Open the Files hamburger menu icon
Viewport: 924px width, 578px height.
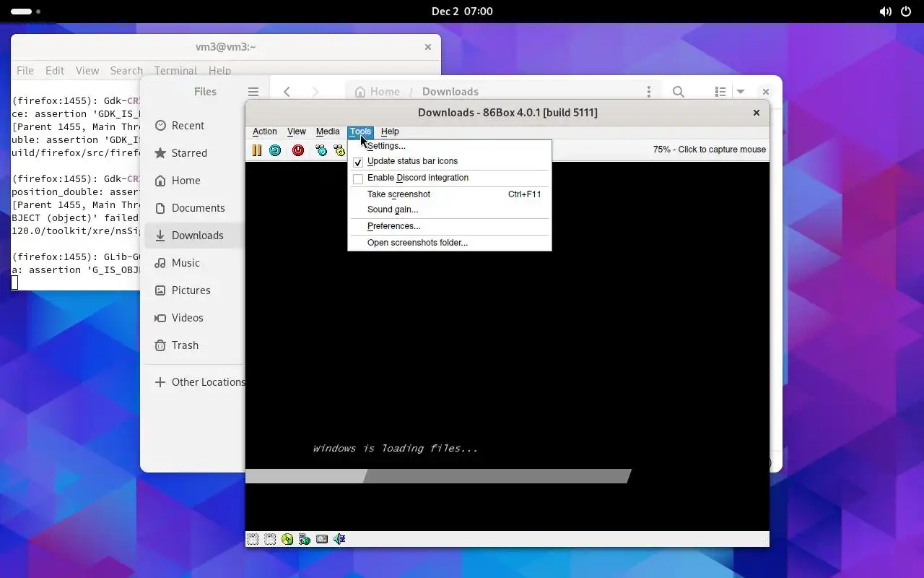[x=253, y=92]
